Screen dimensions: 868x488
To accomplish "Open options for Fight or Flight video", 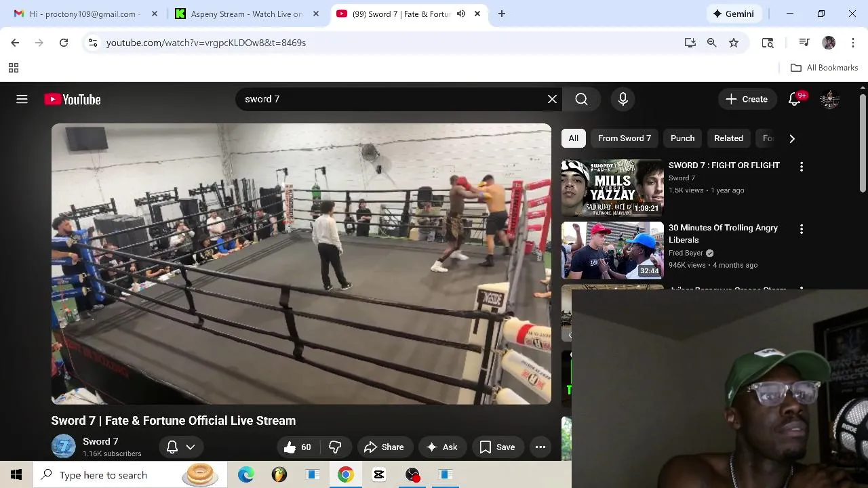I will 802,167.
